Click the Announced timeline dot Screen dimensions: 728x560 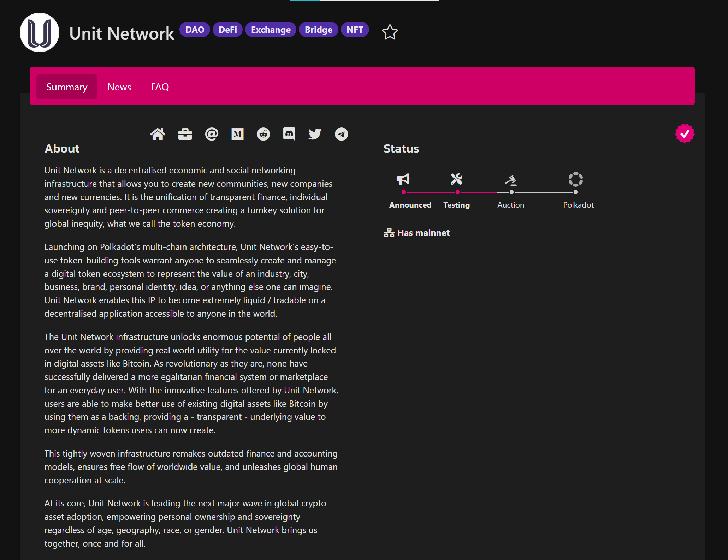pyautogui.click(x=403, y=192)
